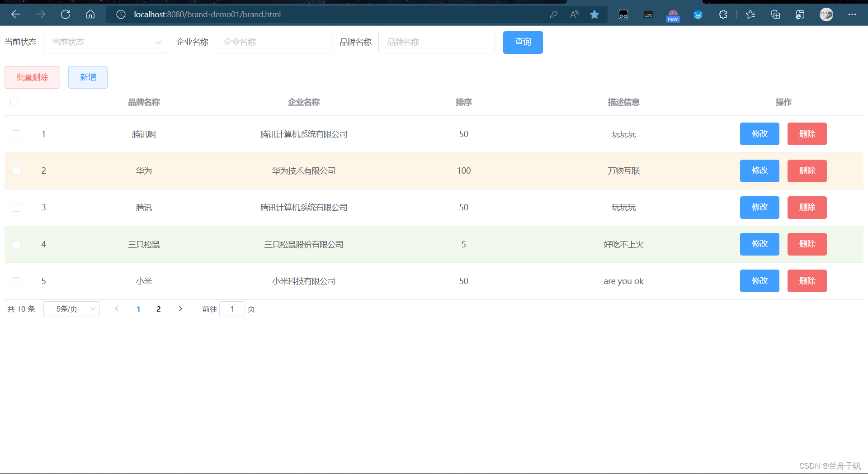Click the 描述信息 column header
The width and height of the screenshot is (868, 474).
[x=623, y=102]
